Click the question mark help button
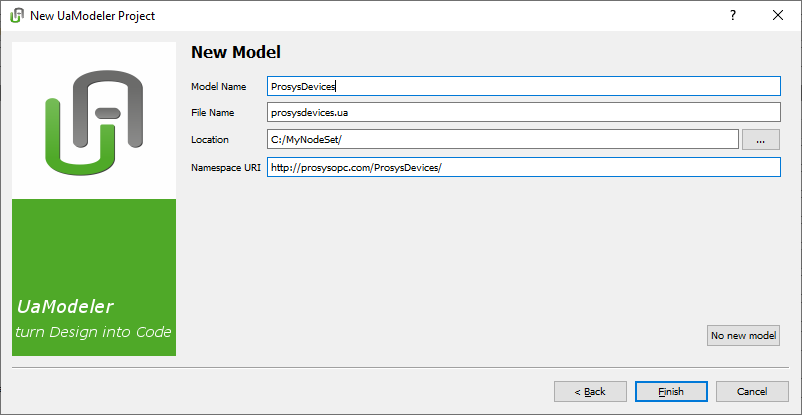Image resolution: width=802 pixels, height=415 pixels. click(732, 15)
